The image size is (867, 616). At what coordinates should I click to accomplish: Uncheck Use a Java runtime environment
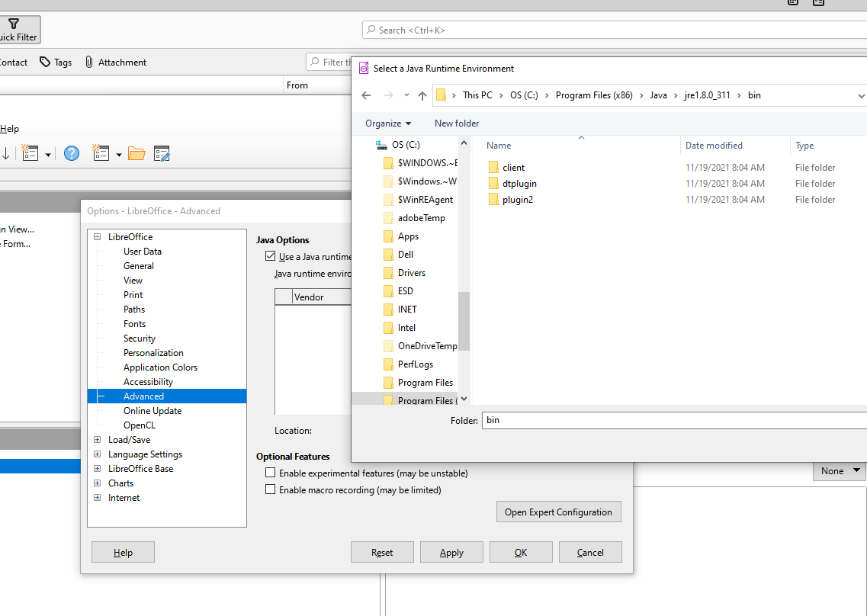click(271, 255)
